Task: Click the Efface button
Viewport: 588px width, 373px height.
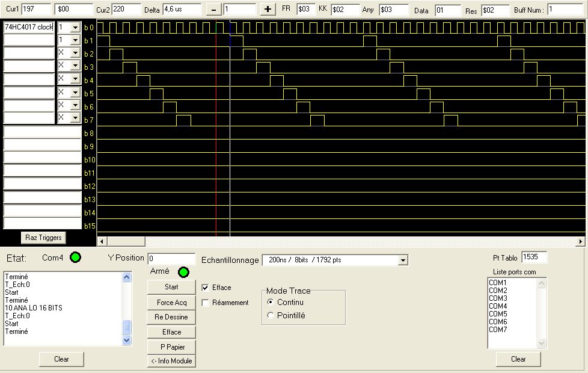Action: pyautogui.click(x=171, y=332)
